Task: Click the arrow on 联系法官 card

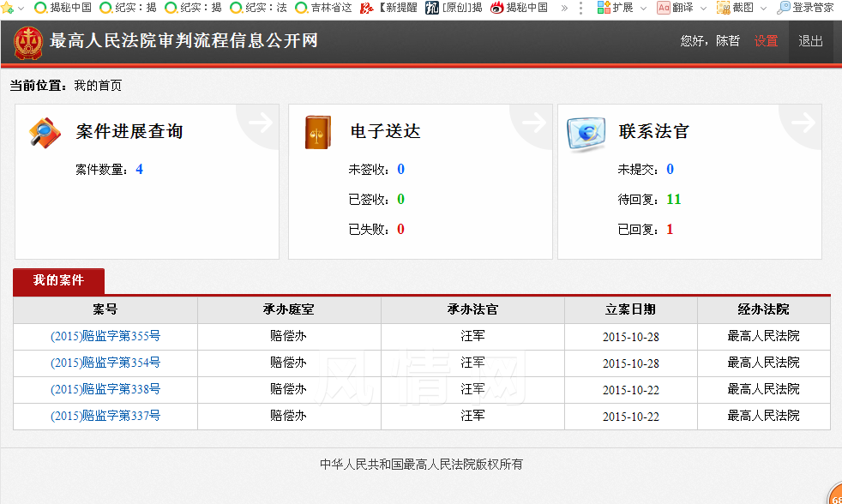Action: [x=803, y=123]
